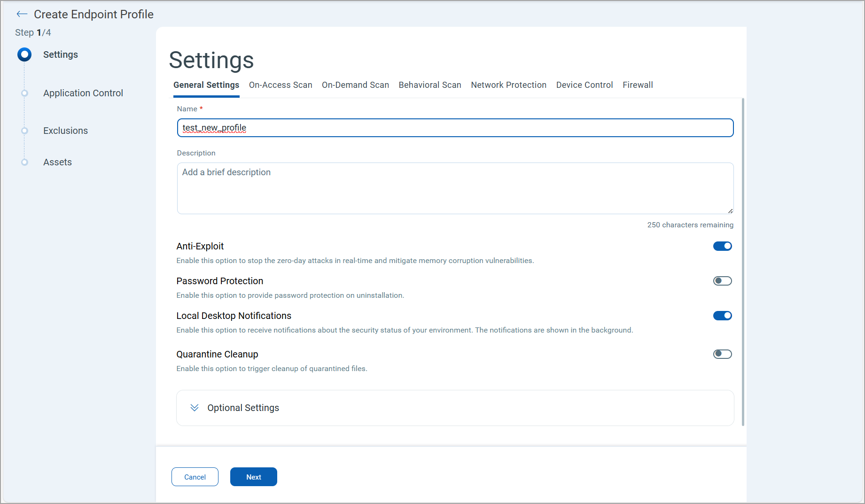Open the Firewall tab
This screenshot has width=865, height=504.
[638, 85]
